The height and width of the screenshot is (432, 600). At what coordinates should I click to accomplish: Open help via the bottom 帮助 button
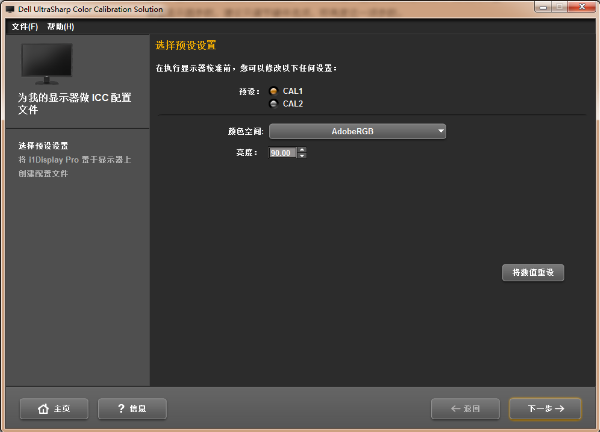pyautogui.click(x=132, y=408)
